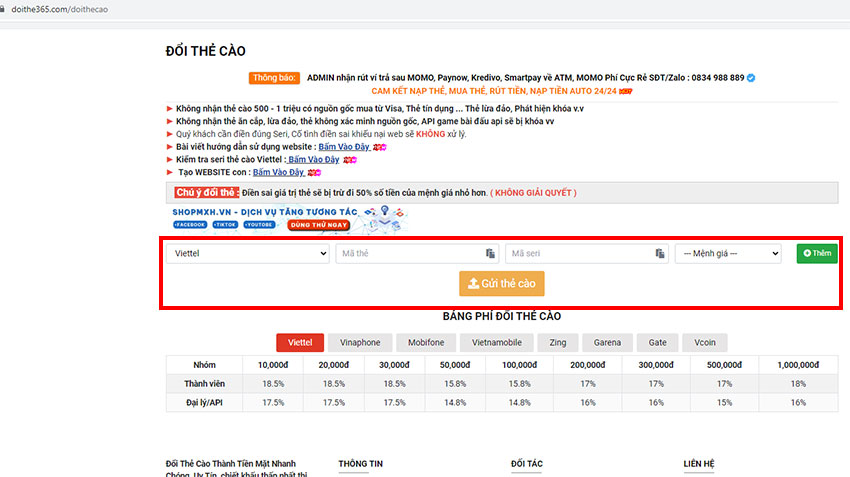
Task: Click the THÔNG TIN footer heading
Action: (360, 464)
